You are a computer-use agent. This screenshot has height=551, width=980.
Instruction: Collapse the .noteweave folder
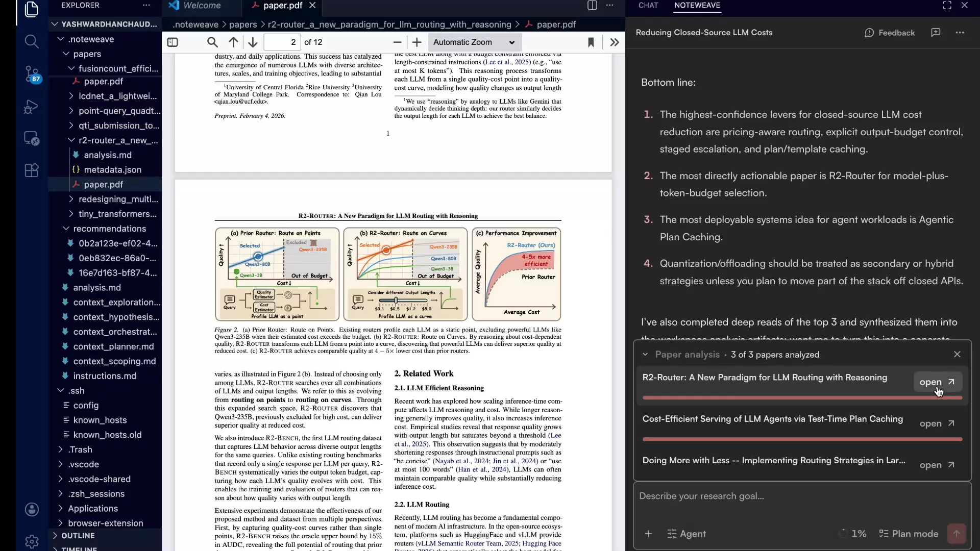[105, 39]
